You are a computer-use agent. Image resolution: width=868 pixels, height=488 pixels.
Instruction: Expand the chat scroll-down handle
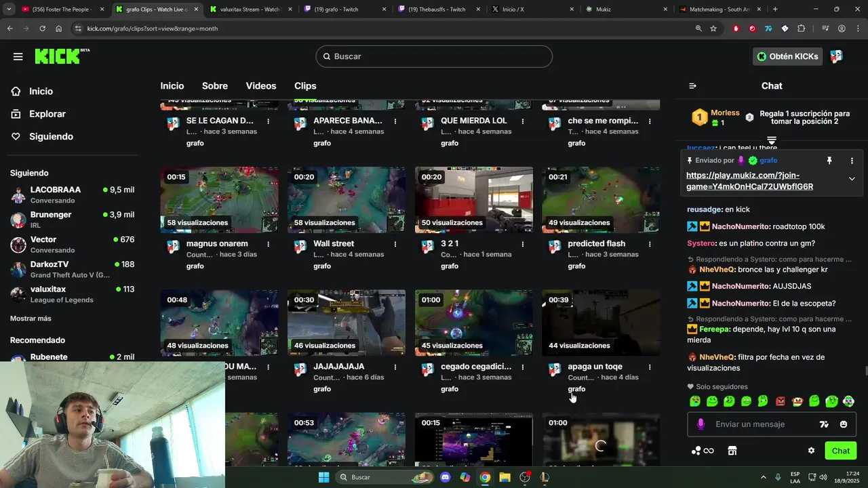772,140
